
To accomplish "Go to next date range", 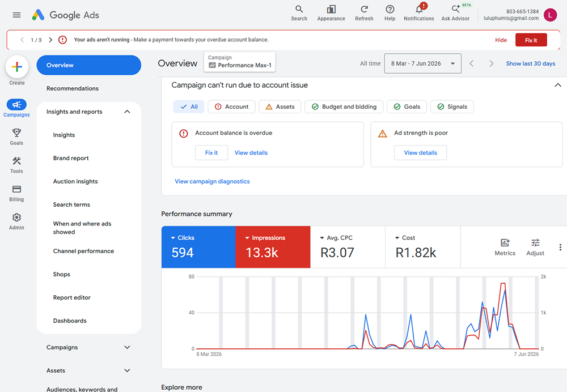I will click(491, 63).
